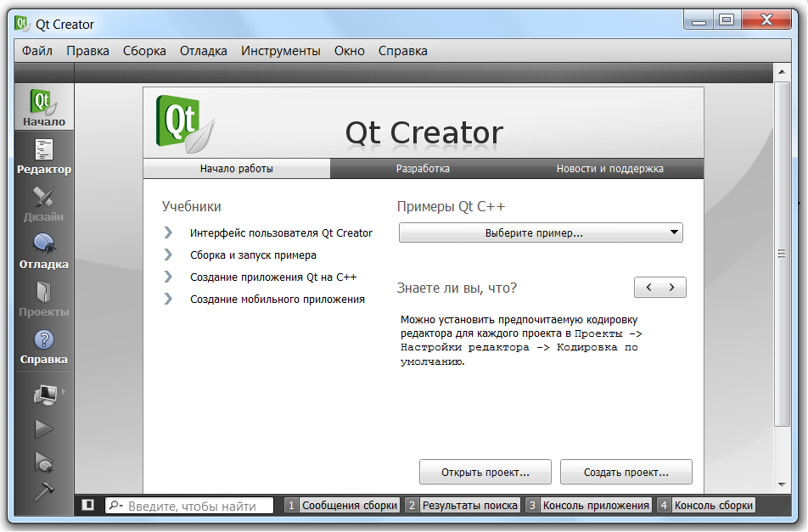Open the 'Выберите пример...' combo box
This screenshot has width=808, height=532.
pos(541,232)
